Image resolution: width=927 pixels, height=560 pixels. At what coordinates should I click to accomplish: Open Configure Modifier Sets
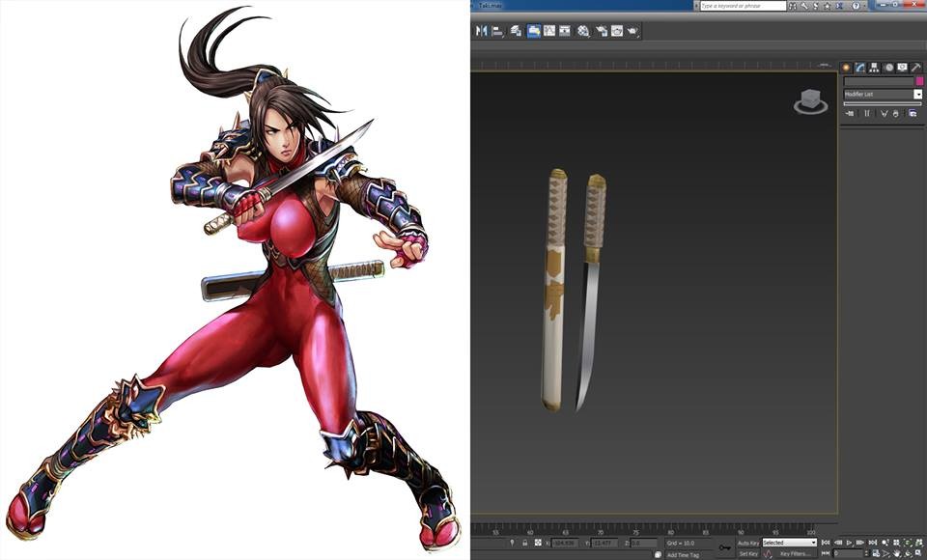pos(913,113)
